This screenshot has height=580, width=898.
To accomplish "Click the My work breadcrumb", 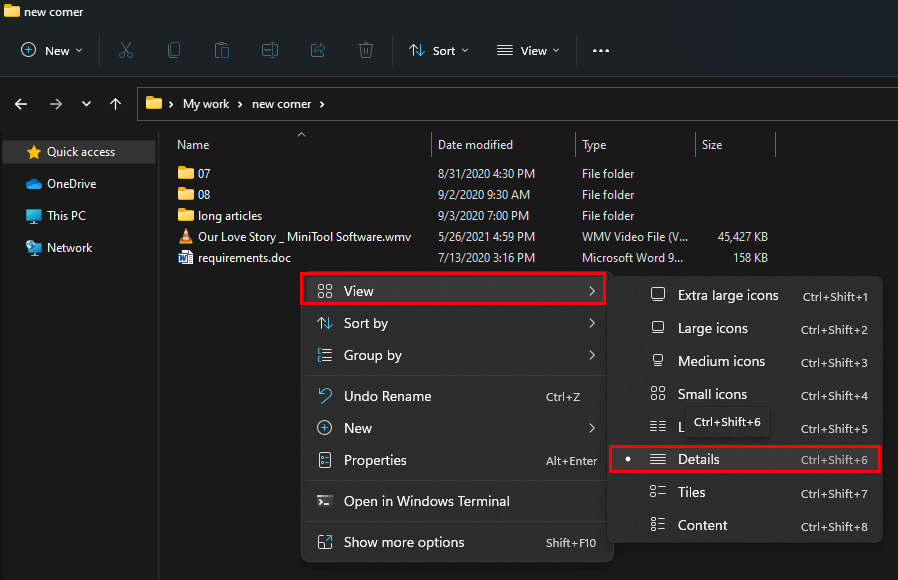I will tap(206, 104).
